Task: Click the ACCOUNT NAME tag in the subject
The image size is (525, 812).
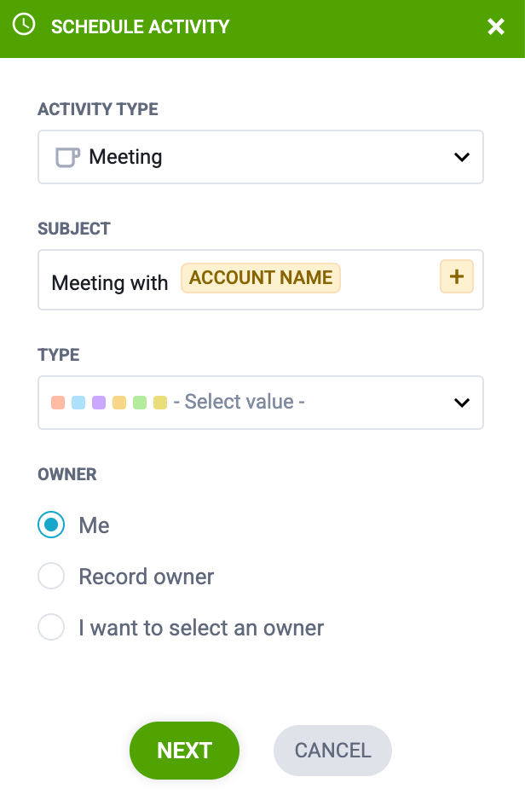Action: [261, 278]
